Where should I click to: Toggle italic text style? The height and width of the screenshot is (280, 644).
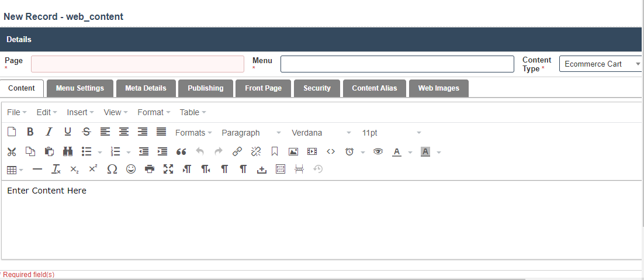tap(49, 132)
